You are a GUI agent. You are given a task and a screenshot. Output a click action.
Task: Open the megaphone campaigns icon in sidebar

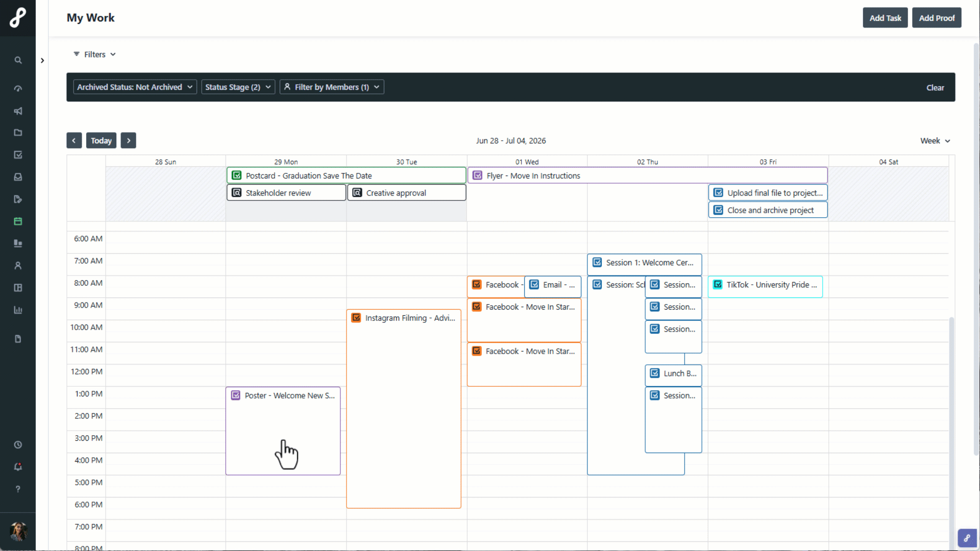click(x=18, y=111)
